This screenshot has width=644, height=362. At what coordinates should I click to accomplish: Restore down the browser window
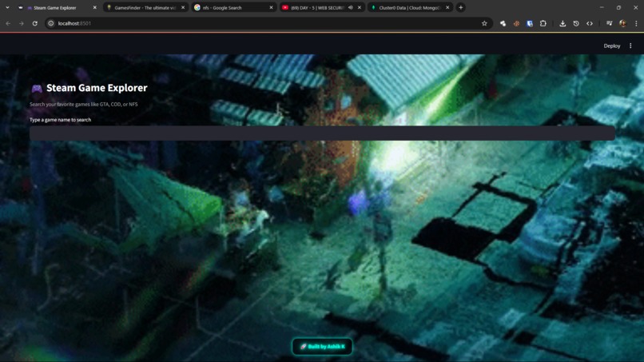pyautogui.click(x=618, y=7)
